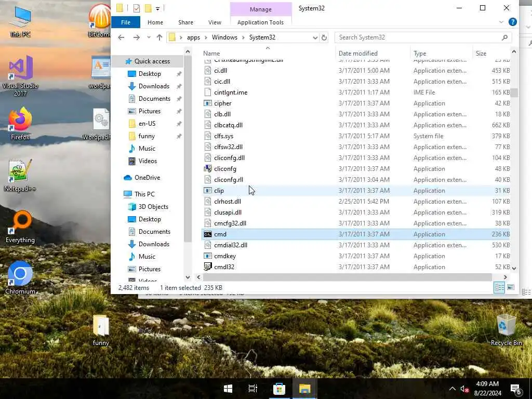The height and width of the screenshot is (399, 532).
Task: Click File Explorer taskbar icon
Action: click(304, 389)
